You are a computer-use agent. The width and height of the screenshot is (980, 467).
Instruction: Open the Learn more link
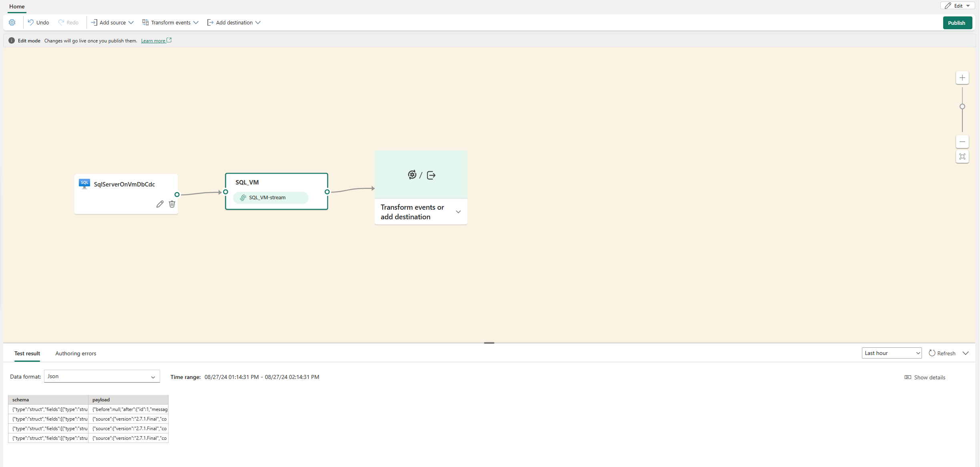pyautogui.click(x=153, y=40)
